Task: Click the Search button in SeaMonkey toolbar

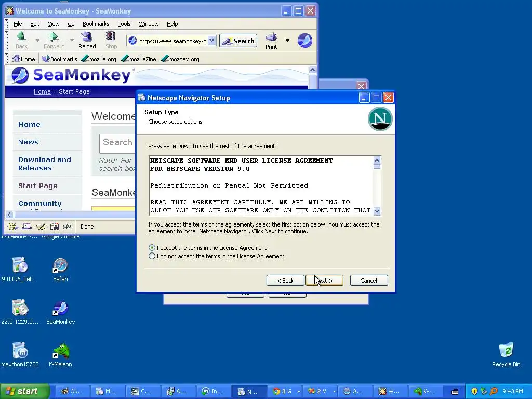Action: tap(238, 41)
